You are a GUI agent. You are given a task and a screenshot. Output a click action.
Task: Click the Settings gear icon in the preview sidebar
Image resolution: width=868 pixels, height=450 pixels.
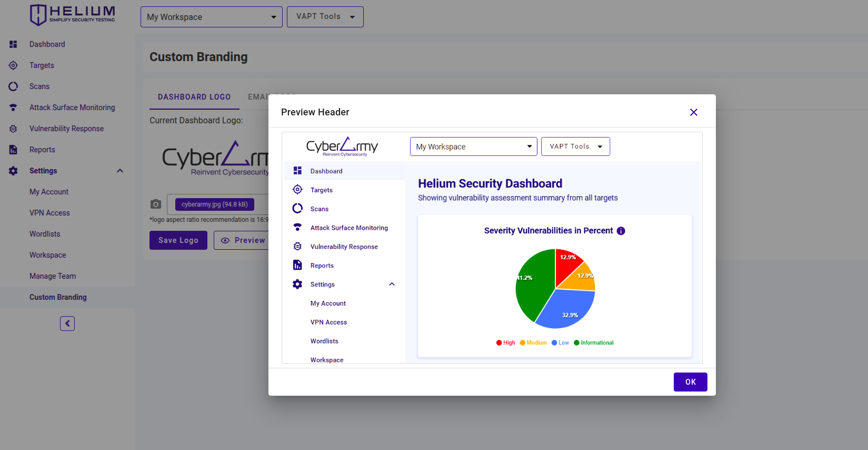[x=297, y=284]
